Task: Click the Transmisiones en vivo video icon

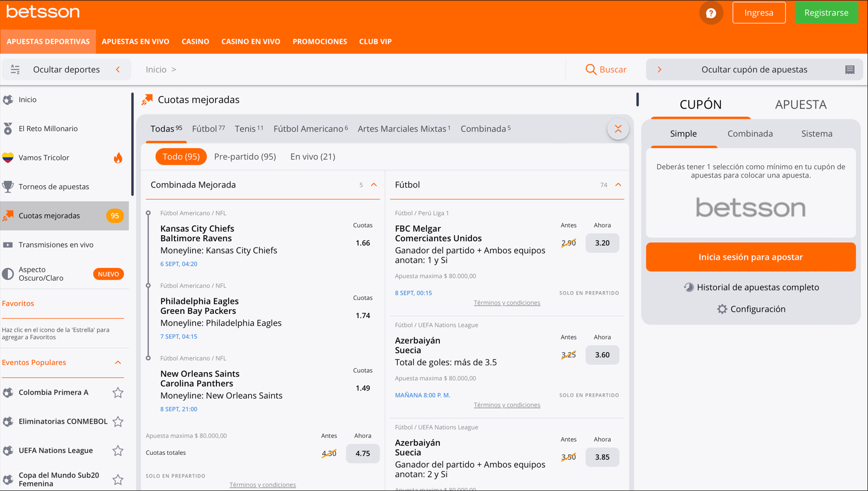Action: (x=8, y=244)
